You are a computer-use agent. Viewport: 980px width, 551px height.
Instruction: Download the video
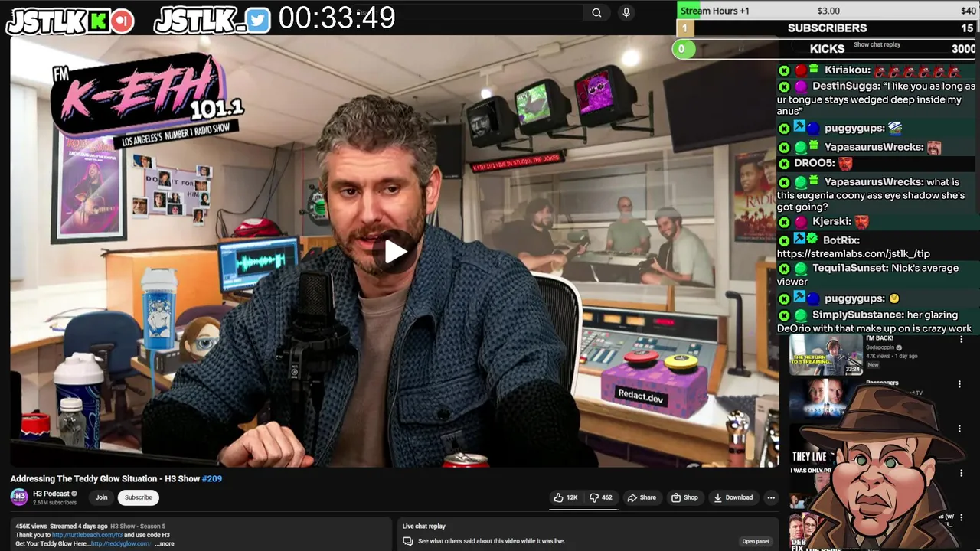coord(733,497)
